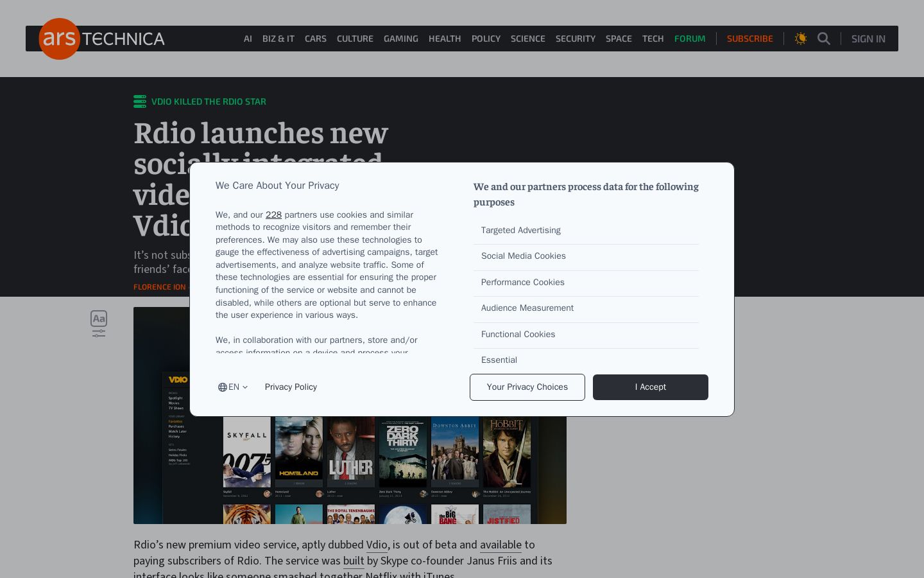The height and width of the screenshot is (578, 924).
Task: Open the Forum link
Action: point(690,39)
